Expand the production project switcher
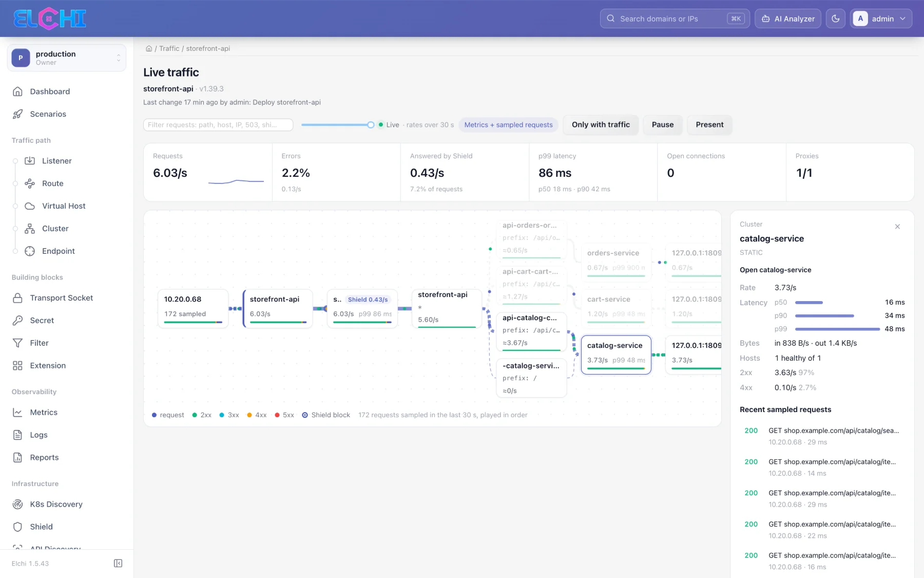924x578 pixels. (x=67, y=58)
